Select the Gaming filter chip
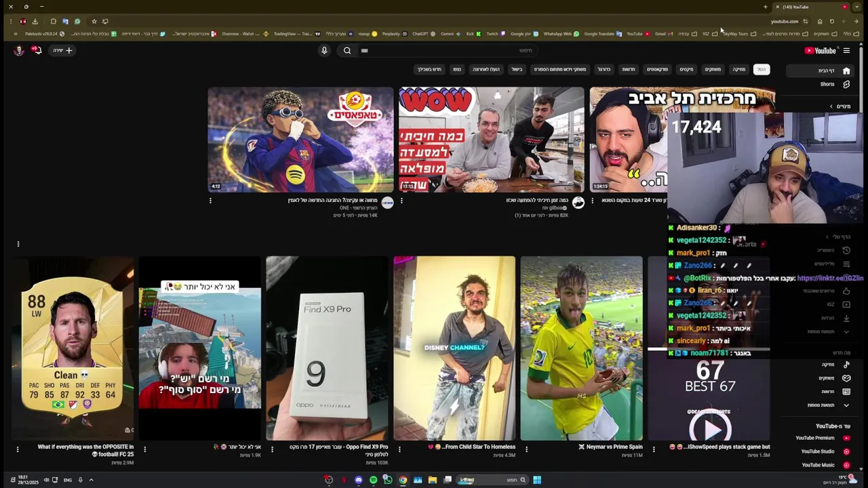 pyautogui.click(x=713, y=69)
